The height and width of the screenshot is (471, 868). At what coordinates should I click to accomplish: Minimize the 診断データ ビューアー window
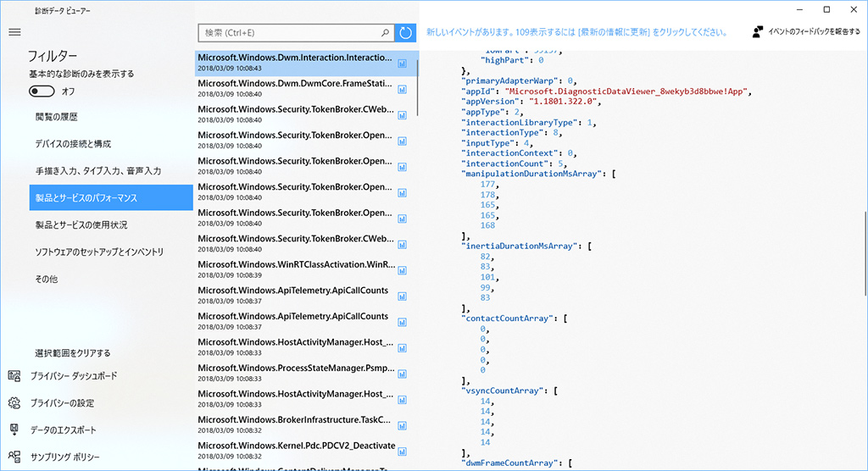(800, 9)
